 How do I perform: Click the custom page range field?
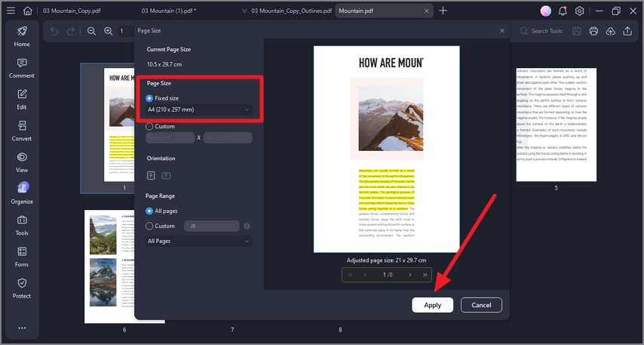coord(212,226)
